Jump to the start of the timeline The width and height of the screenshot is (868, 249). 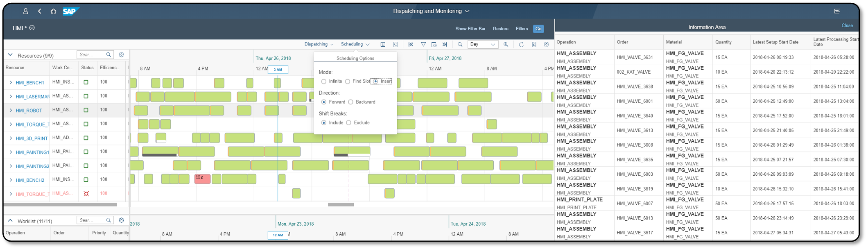pyautogui.click(x=411, y=44)
